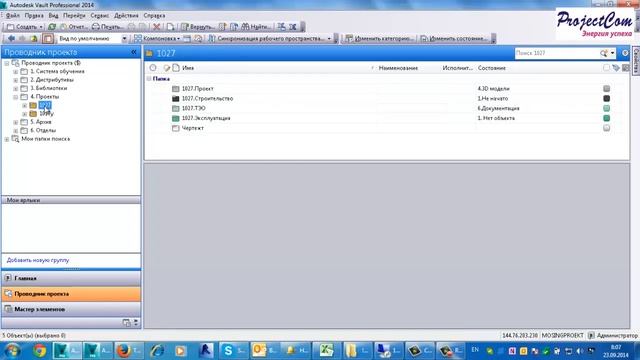Open Вид menu

[53, 16]
